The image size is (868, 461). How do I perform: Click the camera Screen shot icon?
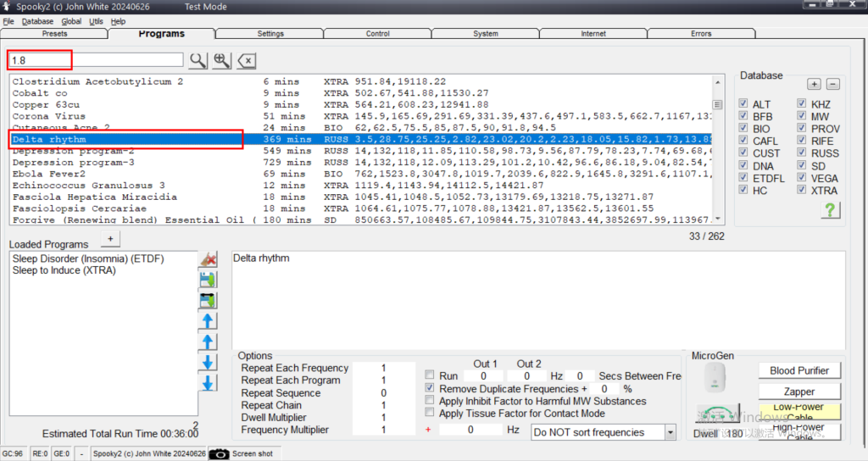coord(220,454)
